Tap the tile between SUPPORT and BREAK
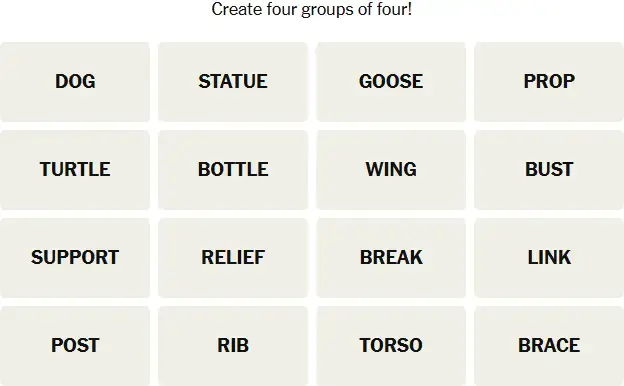Image resolution: width=624 pixels, height=386 pixels. [x=233, y=258]
